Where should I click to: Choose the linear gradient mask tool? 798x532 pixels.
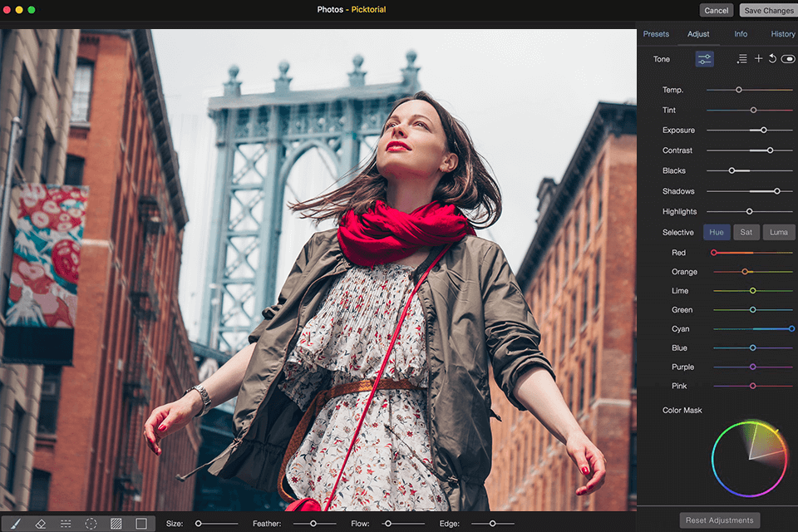(x=66, y=524)
